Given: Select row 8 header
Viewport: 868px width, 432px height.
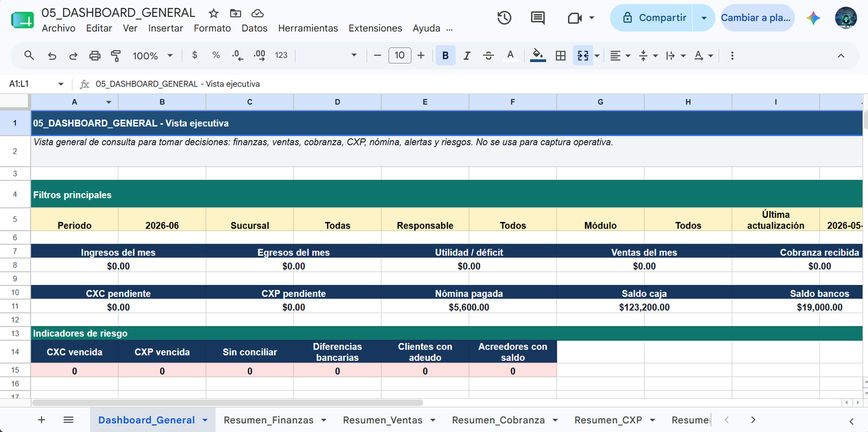Looking at the screenshot, I should 15,265.
